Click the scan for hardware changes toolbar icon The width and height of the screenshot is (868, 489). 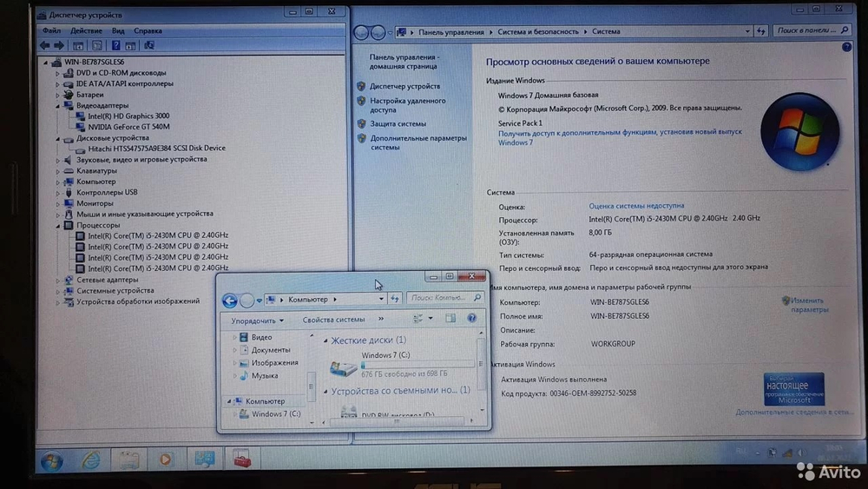click(x=149, y=45)
